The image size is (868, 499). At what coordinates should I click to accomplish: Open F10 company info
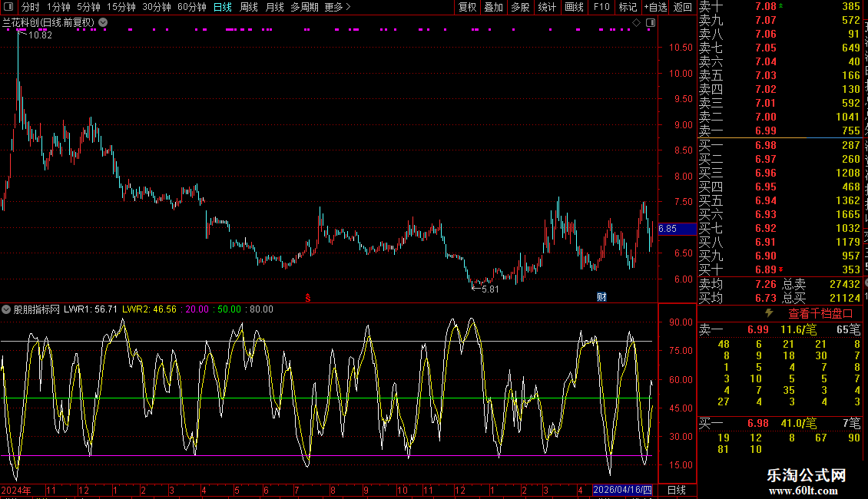tap(601, 7)
